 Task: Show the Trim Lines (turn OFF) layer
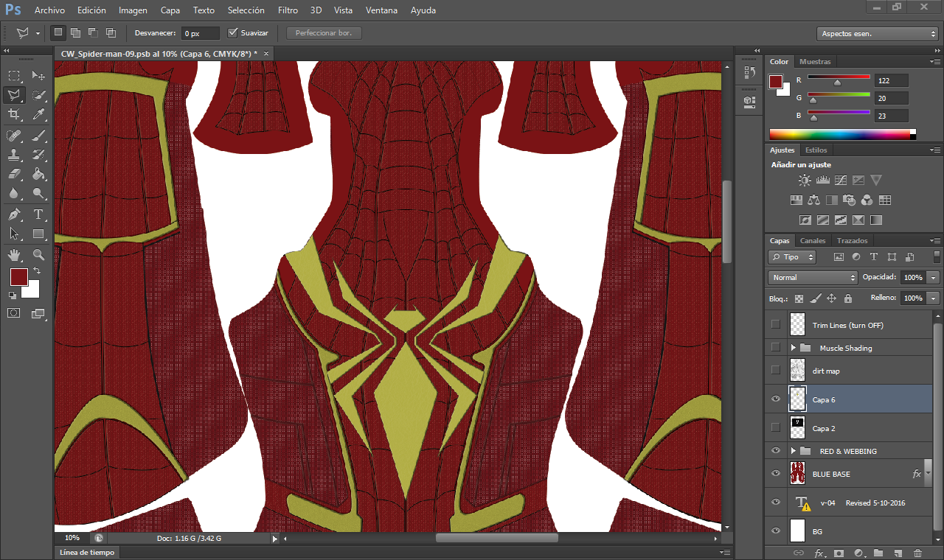point(775,324)
